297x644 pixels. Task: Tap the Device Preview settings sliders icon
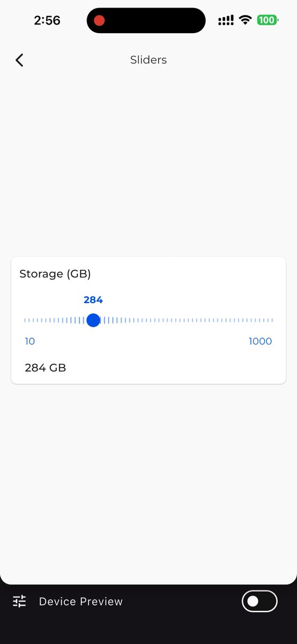(x=19, y=601)
